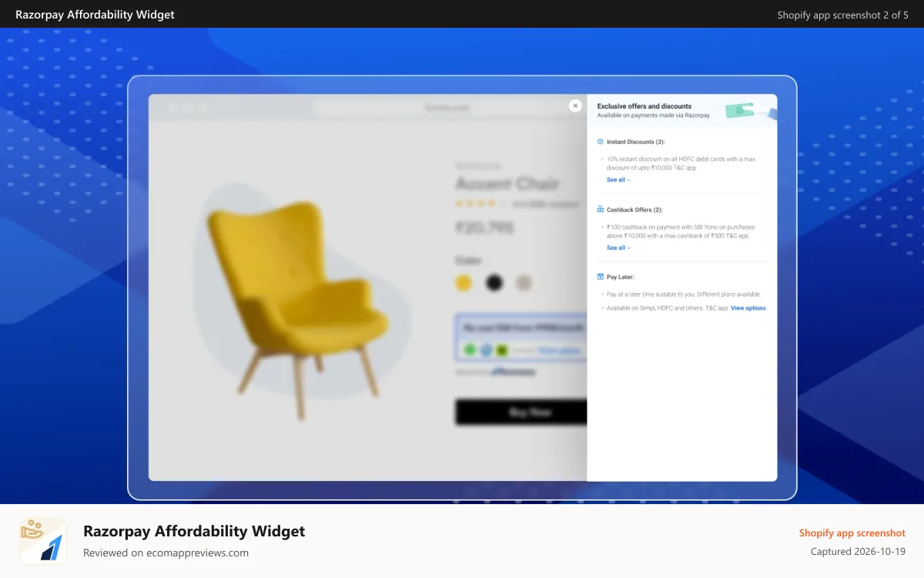Click the Pay Later calendar icon

tap(601, 277)
